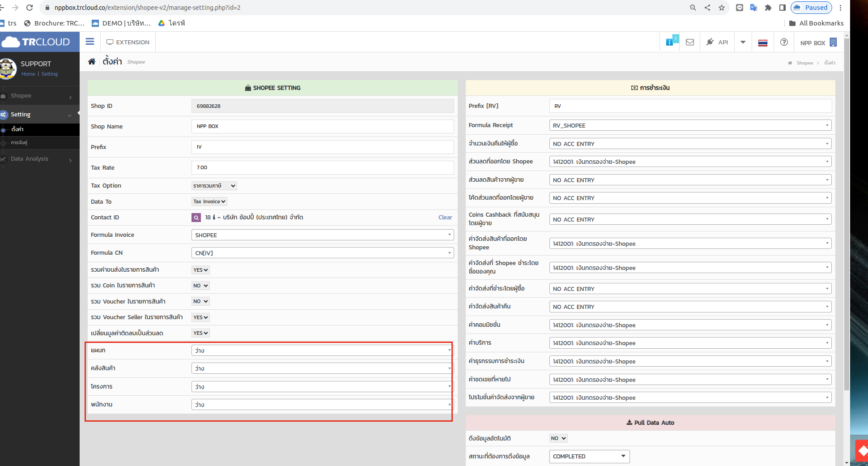
Task: Open the จำนวนเงินคืนให้ผู้ซื้อ dropdown
Action: [x=690, y=144]
